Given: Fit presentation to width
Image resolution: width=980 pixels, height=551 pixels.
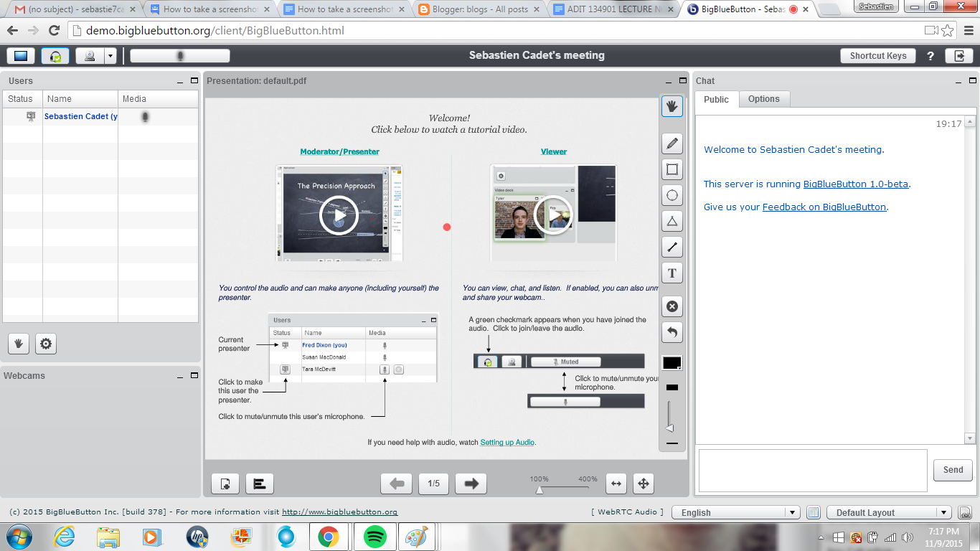Looking at the screenshot, I should point(616,484).
